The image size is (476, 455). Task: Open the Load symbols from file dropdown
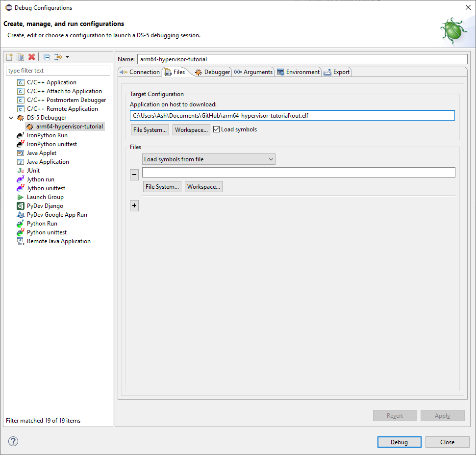coord(209,159)
